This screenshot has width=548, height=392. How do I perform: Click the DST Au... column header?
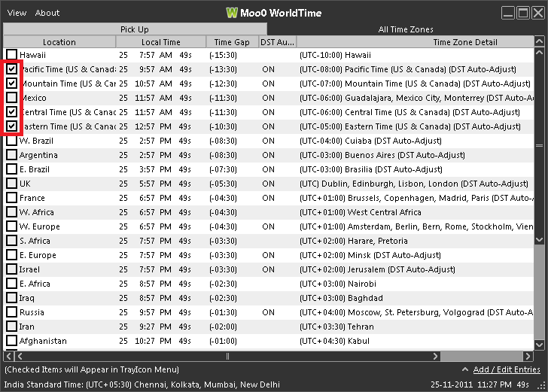pyautogui.click(x=277, y=42)
